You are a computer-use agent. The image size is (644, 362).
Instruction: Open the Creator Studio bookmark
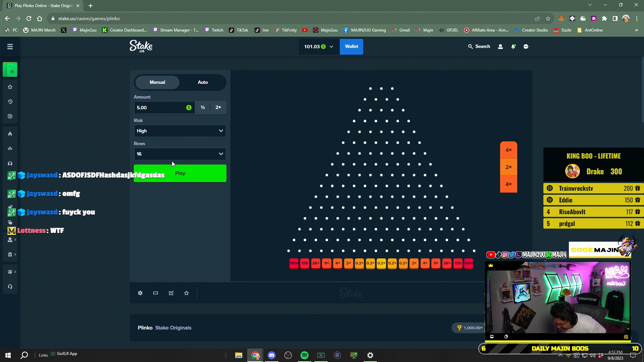pos(531,30)
